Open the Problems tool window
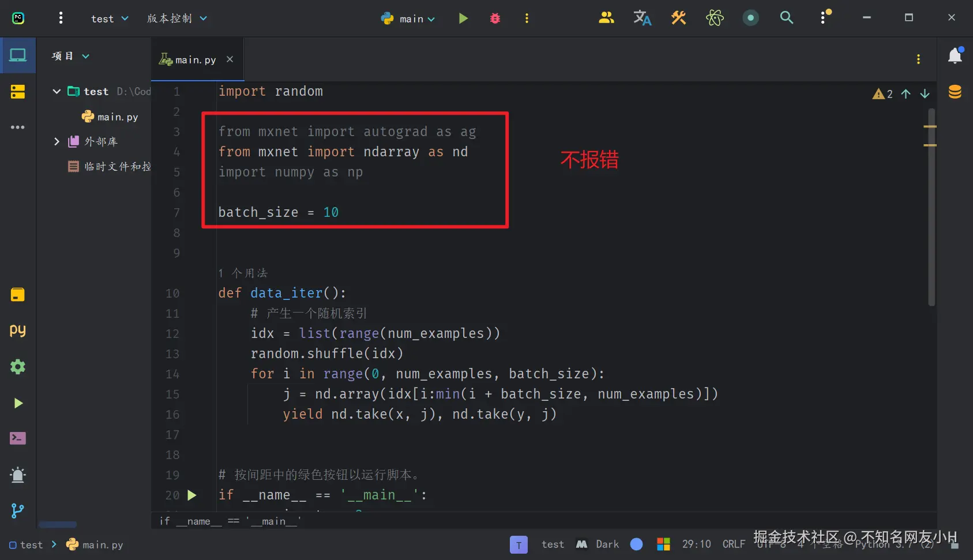973x560 pixels. pos(18,475)
